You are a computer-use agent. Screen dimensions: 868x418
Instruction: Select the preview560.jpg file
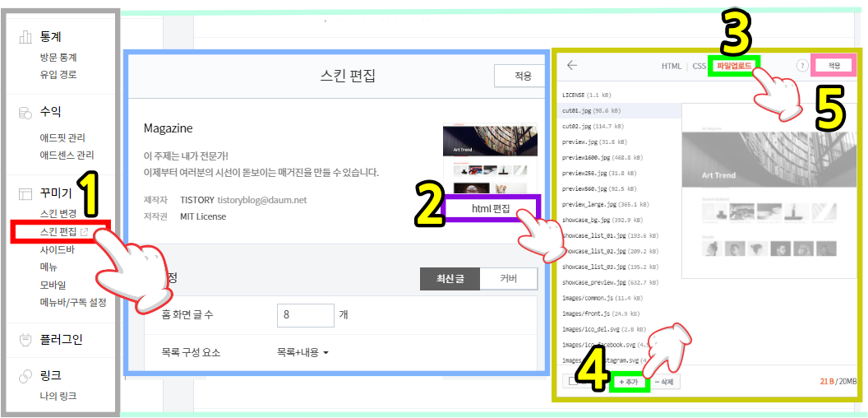599,188
